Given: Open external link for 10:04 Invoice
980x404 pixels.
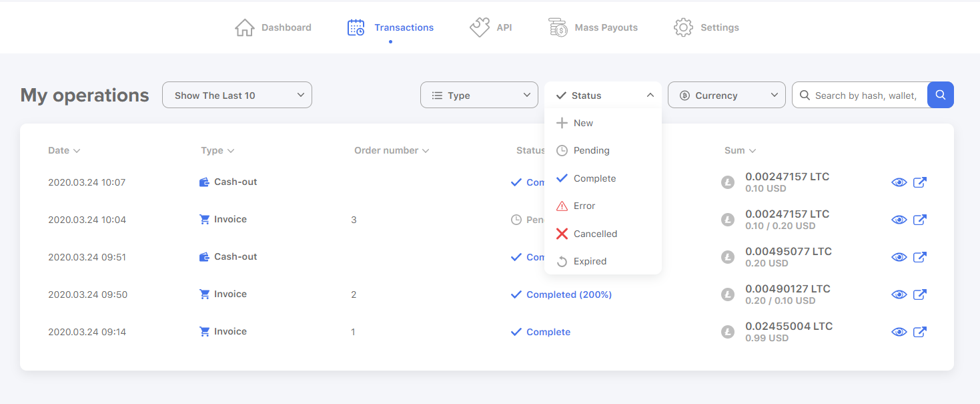Looking at the screenshot, I should [920, 220].
